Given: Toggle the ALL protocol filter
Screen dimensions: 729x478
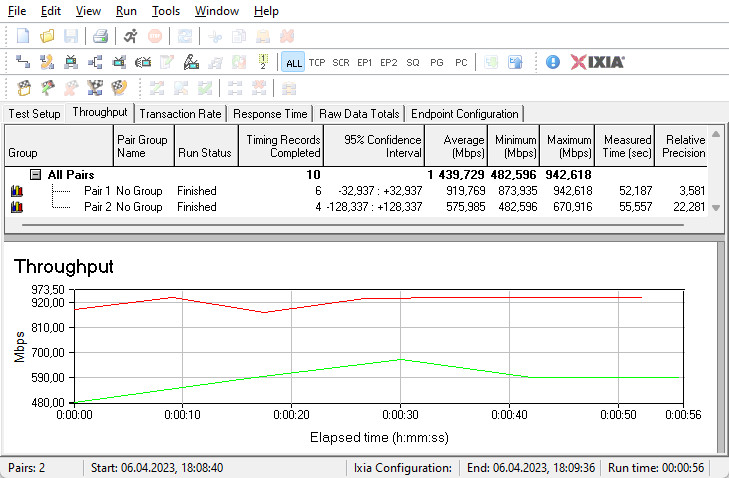Looking at the screenshot, I should pos(293,62).
